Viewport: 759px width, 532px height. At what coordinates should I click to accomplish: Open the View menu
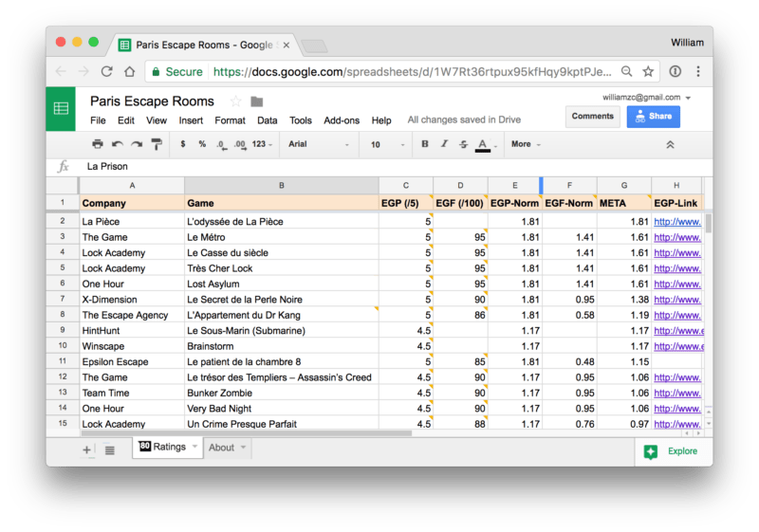pyautogui.click(x=157, y=120)
